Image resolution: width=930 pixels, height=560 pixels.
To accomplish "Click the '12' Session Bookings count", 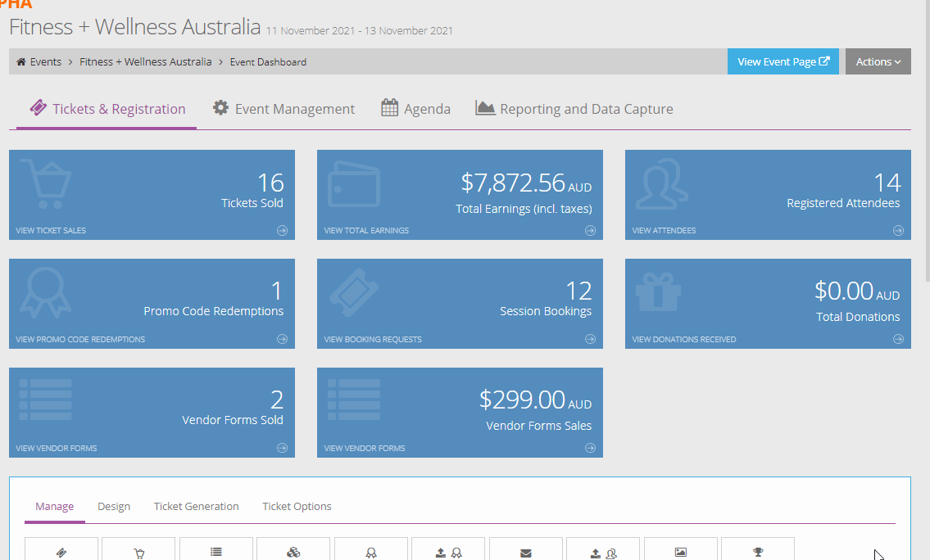I will coord(578,291).
